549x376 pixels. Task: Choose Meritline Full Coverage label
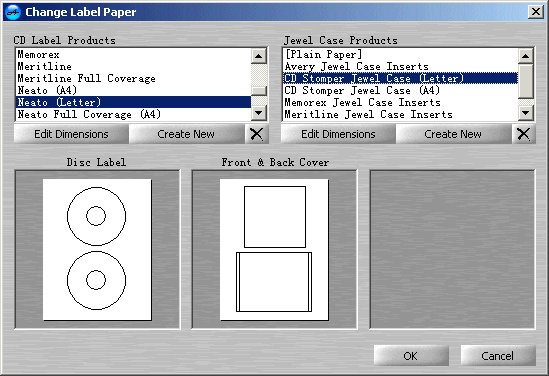coord(133,78)
